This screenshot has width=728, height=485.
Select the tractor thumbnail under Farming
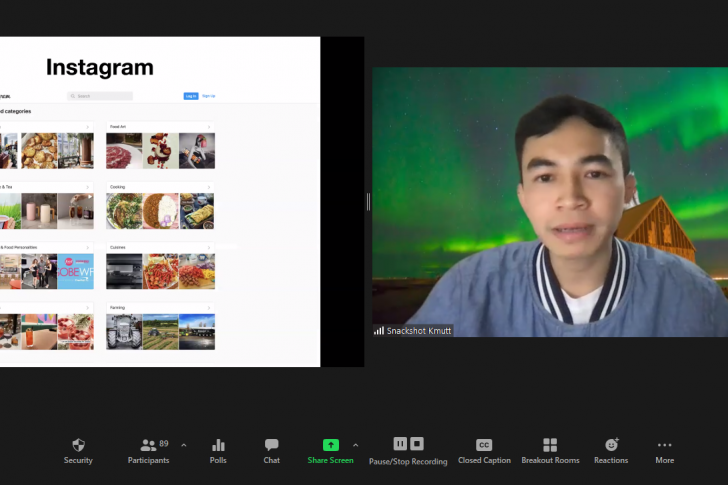[124, 332]
